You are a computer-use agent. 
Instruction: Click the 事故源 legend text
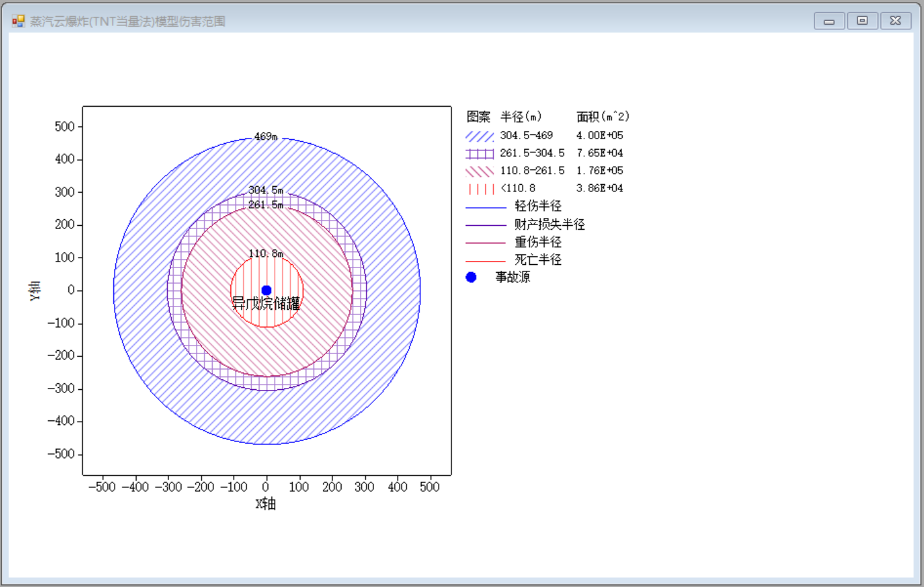click(x=513, y=277)
